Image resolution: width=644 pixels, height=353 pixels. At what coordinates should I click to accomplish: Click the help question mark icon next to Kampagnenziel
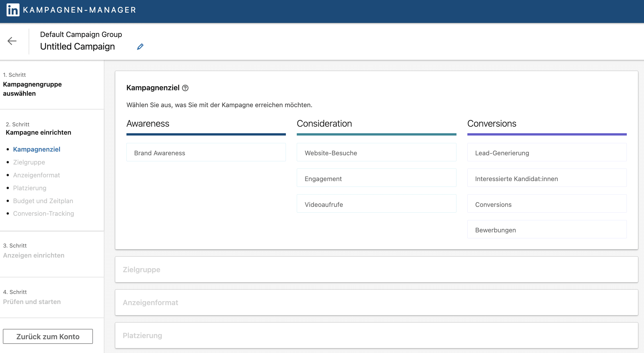click(x=185, y=88)
